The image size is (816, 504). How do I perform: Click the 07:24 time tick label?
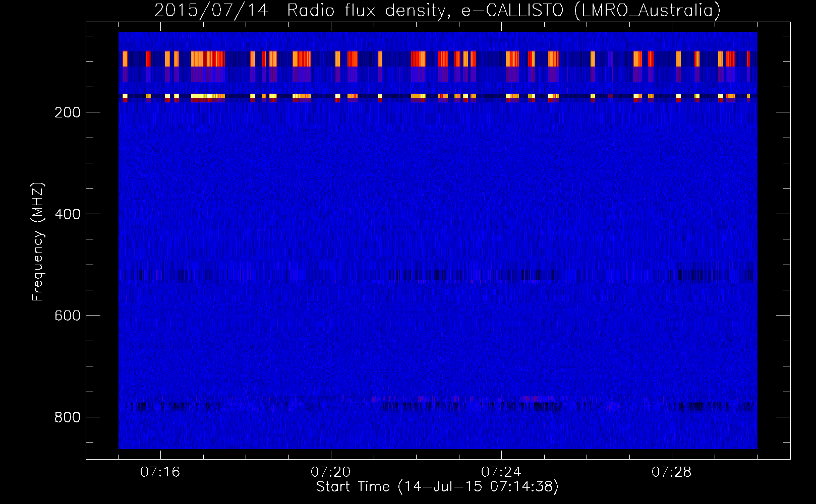501,472
